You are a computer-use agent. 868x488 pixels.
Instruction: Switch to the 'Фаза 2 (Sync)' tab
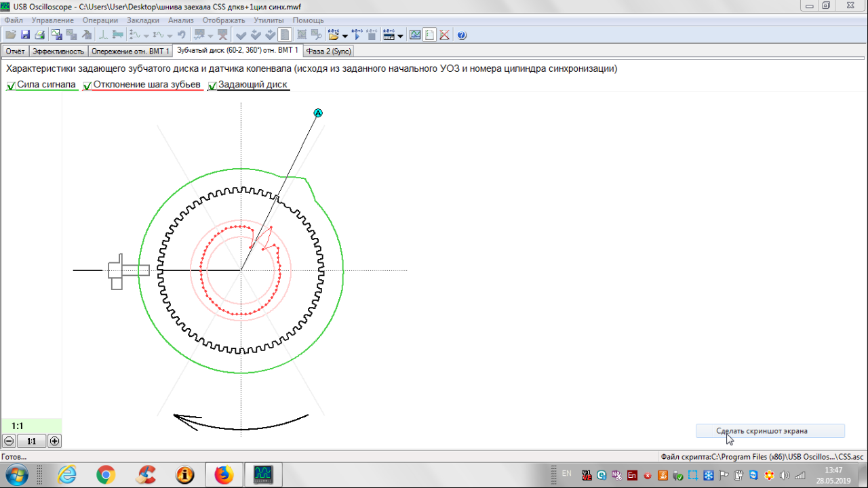coord(328,52)
